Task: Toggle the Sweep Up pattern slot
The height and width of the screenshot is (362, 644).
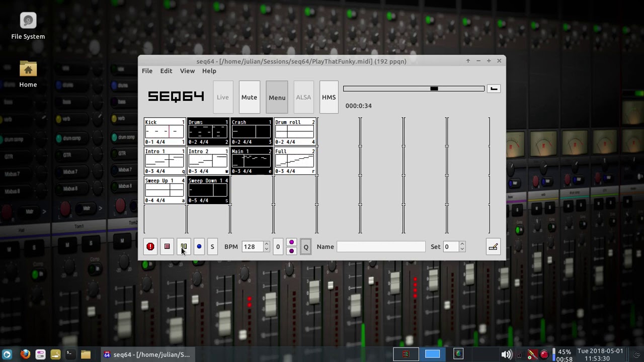Action: [x=165, y=190]
